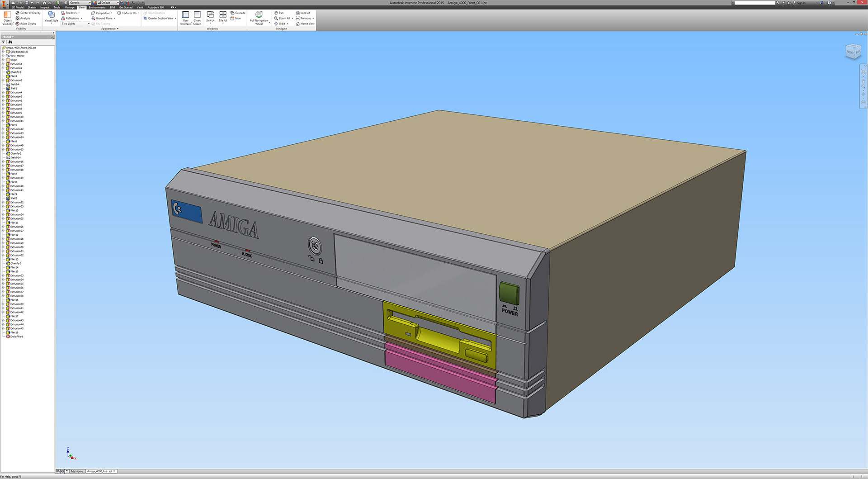Open the Perspective view mode dropdown
Image resolution: width=868 pixels, height=479 pixels.
point(102,13)
